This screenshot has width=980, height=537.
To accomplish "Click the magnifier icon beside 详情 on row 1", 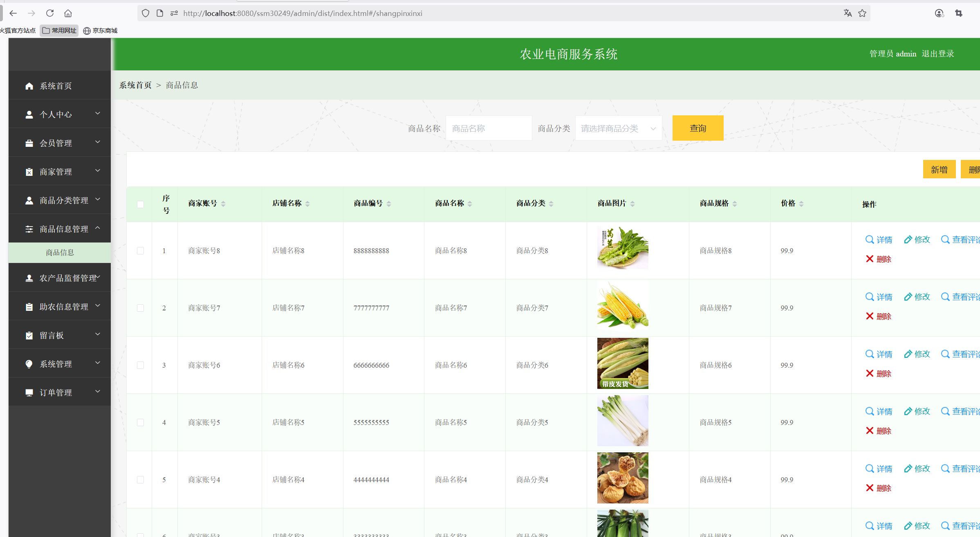I will (869, 239).
